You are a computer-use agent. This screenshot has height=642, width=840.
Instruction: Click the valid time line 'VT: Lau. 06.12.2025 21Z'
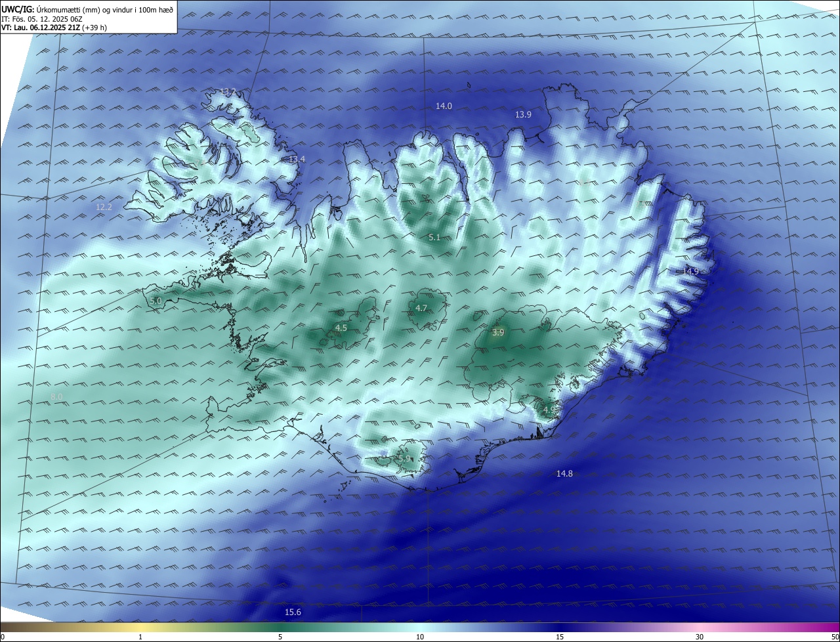click(41, 28)
